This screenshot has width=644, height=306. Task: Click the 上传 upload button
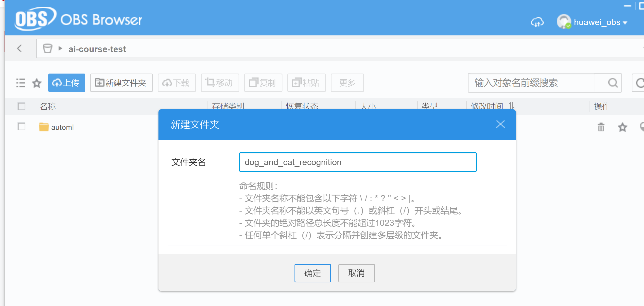coord(67,83)
